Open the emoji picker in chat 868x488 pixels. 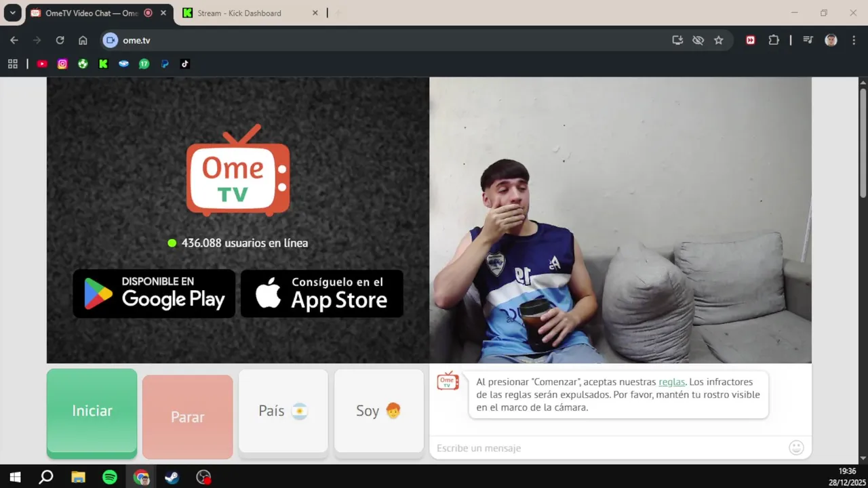[x=796, y=447]
